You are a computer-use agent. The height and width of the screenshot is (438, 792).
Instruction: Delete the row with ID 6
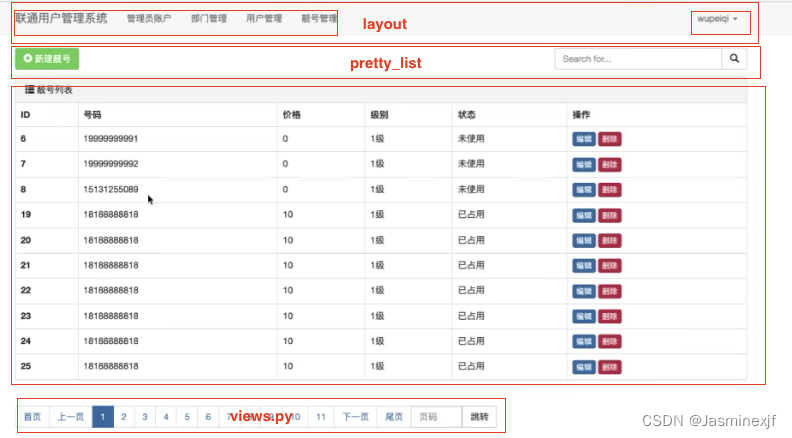[x=610, y=139]
